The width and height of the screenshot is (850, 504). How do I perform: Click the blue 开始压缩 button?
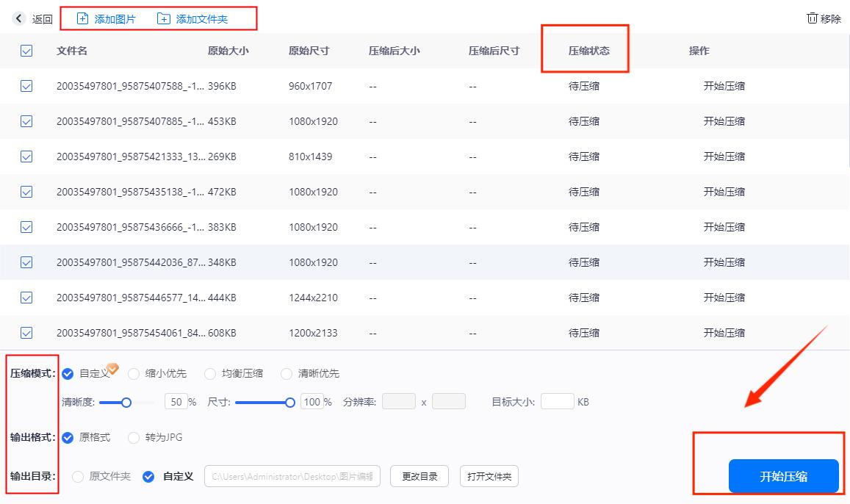pos(782,476)
